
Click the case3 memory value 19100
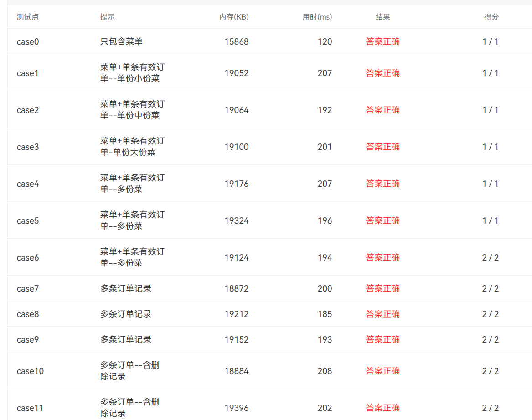236,147
